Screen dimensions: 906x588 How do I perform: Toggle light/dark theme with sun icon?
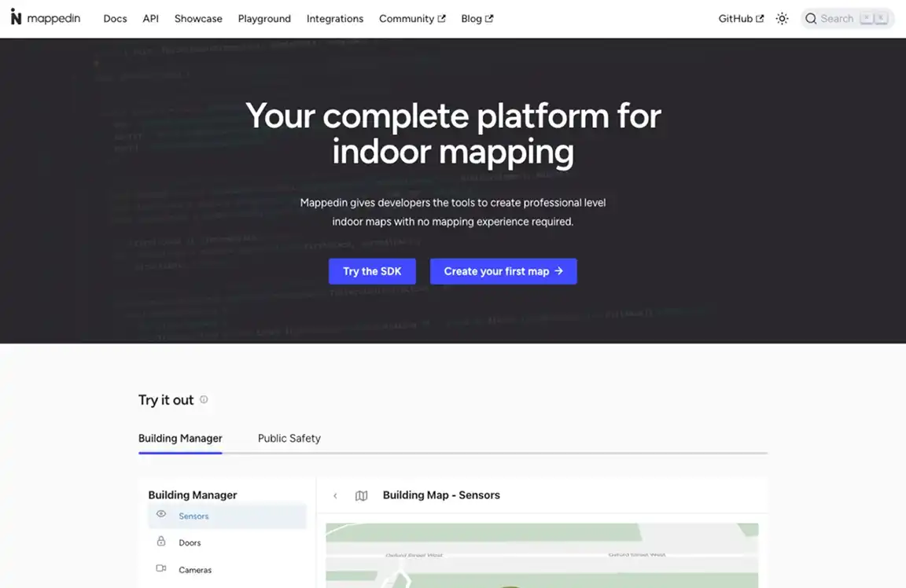(x=782, y=18)
